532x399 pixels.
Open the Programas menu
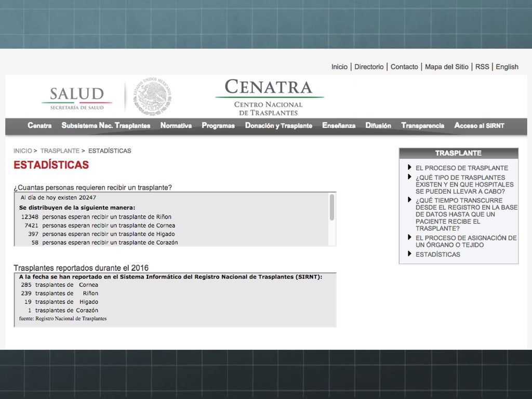point(218,126)
